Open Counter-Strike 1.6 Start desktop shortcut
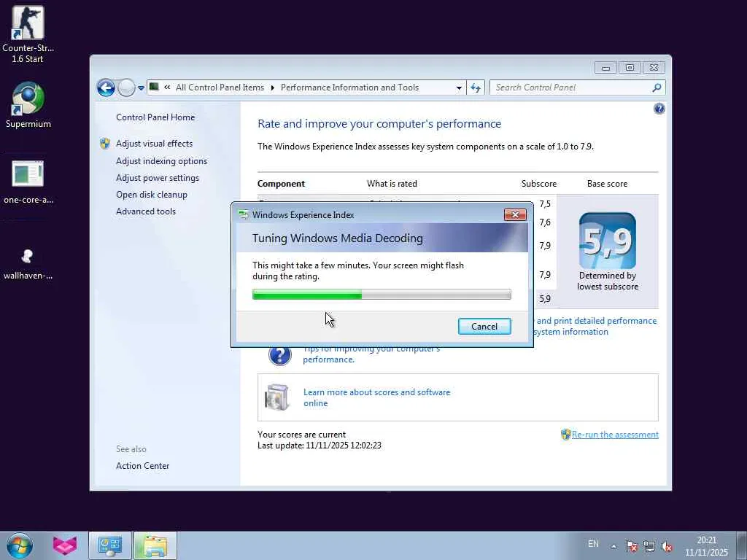 (28, 34)
